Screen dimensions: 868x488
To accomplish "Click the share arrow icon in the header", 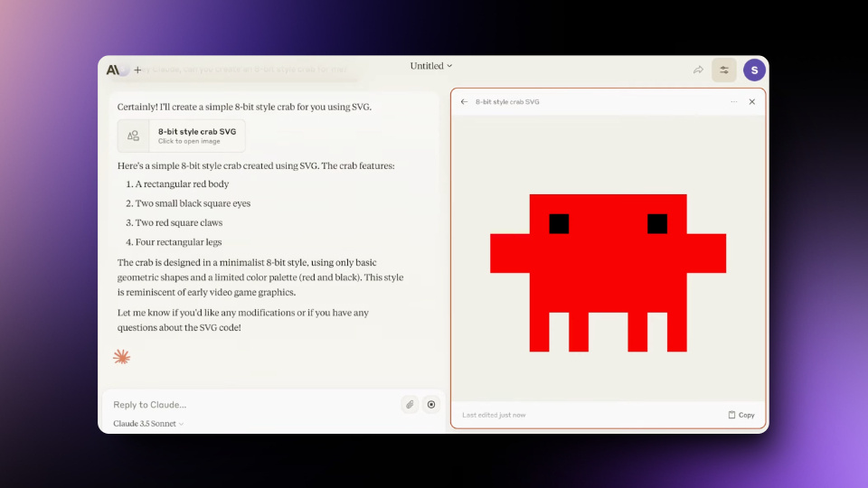I will [698, 70].
